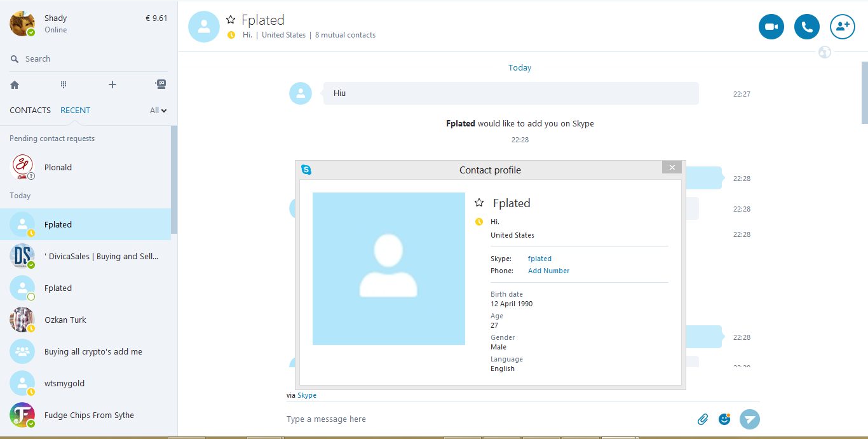Click the plus icon to add new
The image size is (868, 439).
click(112, 84)
